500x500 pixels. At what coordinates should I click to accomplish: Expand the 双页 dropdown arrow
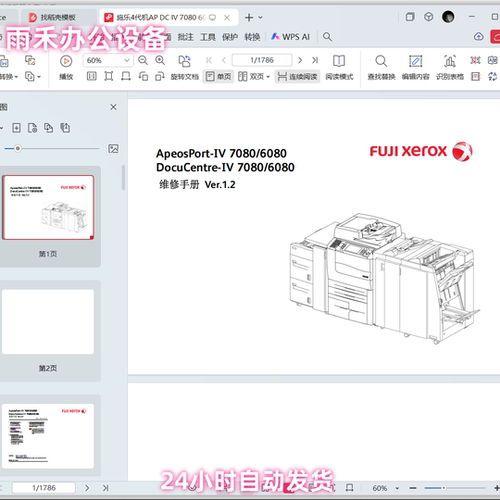tap(268, 77)
